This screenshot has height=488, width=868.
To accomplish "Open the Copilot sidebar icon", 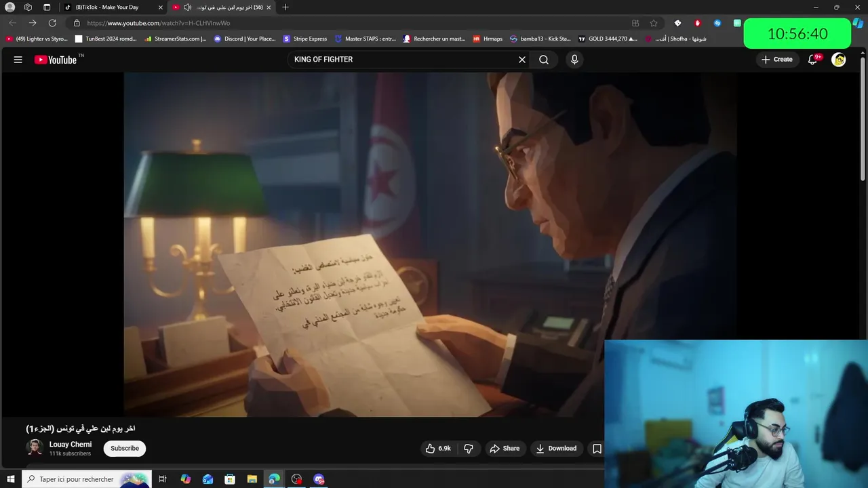I will pos(859,23).
